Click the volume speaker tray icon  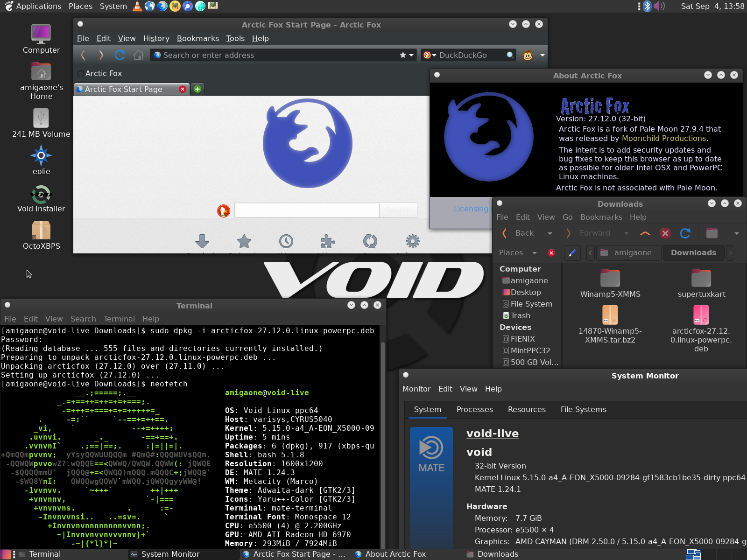point(659,6)
